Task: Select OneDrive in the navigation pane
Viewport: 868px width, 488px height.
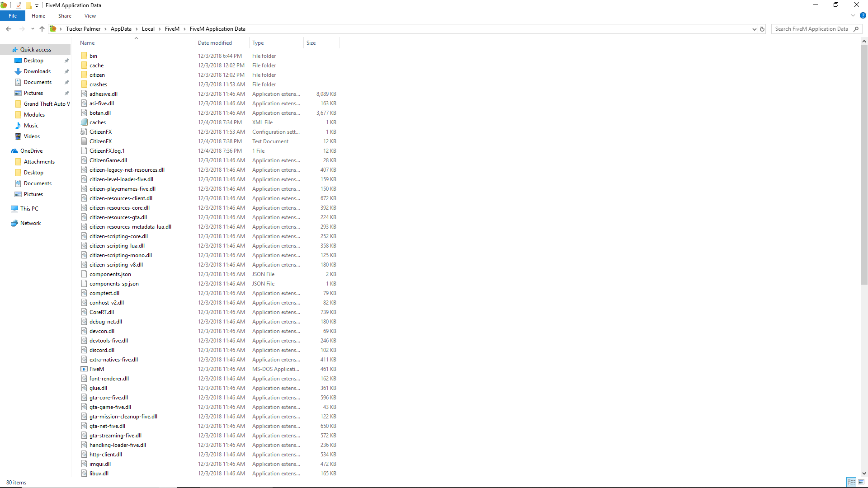Action: coord(31,150)
